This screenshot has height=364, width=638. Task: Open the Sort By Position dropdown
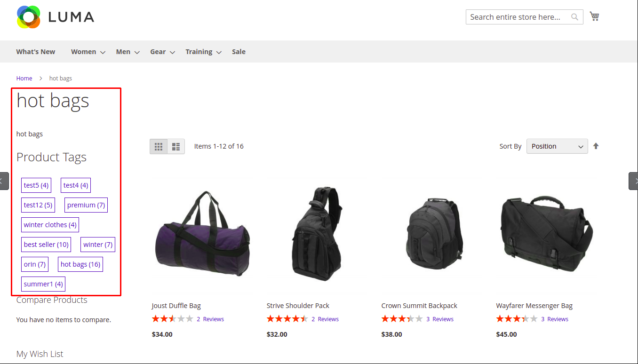pyautogui.click(x=557, y=146)
